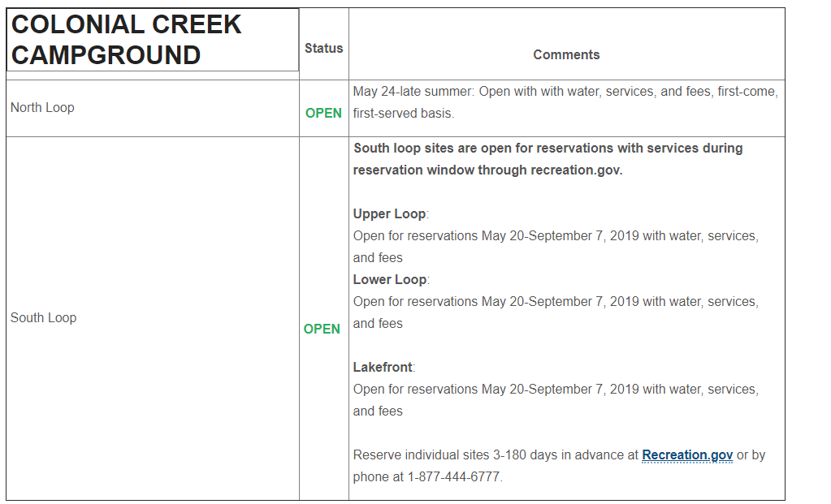Select the Upper Loop subheading

389,214
